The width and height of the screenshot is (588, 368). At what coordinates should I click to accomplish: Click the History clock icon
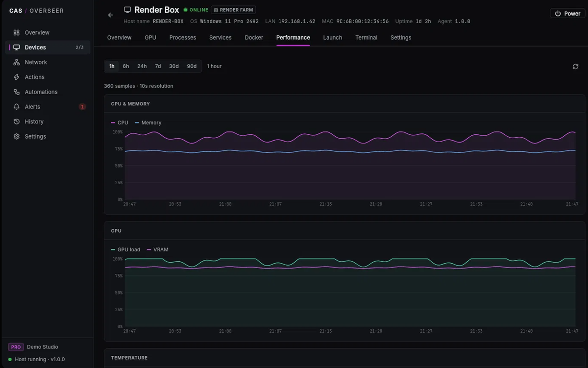point(17,122)
